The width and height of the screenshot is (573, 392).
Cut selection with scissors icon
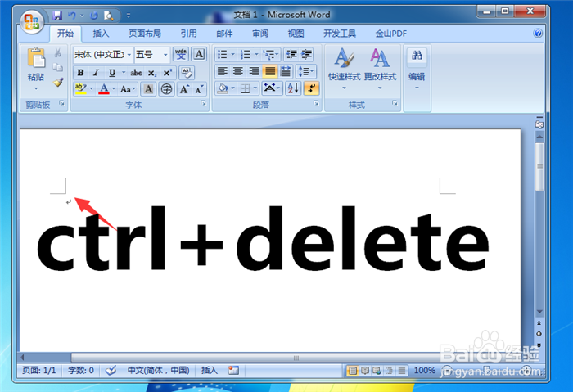57,53
